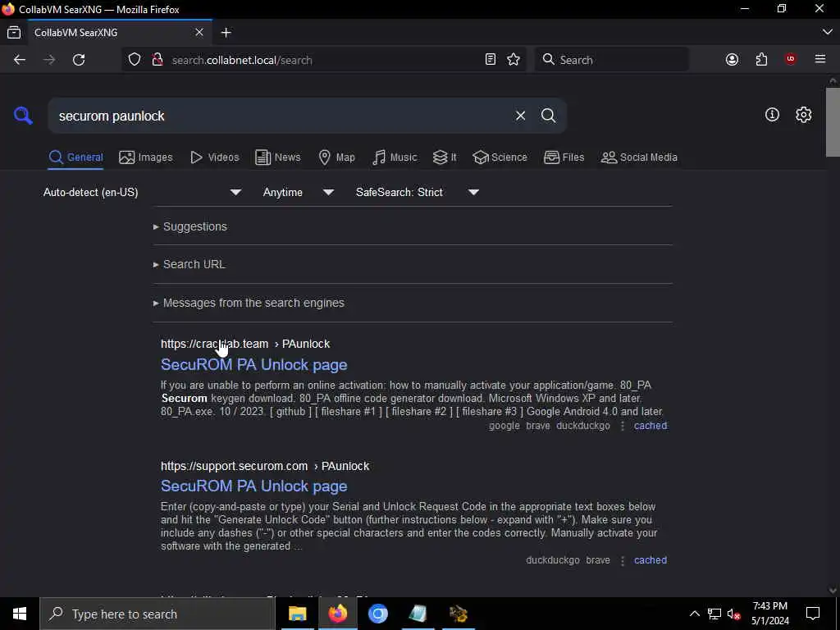Reload the current page
The image size is (840, 630).
[79, 60]
